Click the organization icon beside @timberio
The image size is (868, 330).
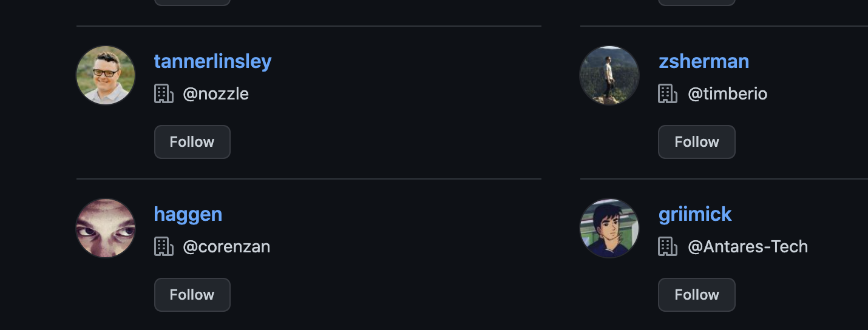[668, 94]
